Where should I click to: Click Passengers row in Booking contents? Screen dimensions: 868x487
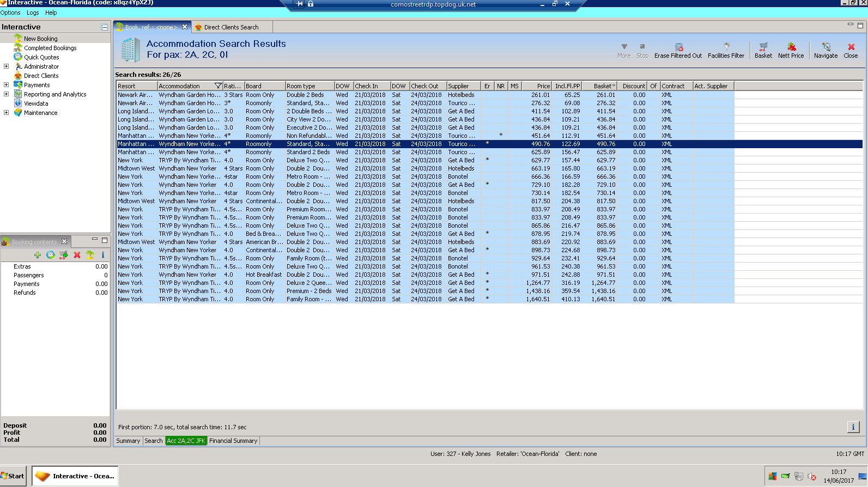click(55, 275)
